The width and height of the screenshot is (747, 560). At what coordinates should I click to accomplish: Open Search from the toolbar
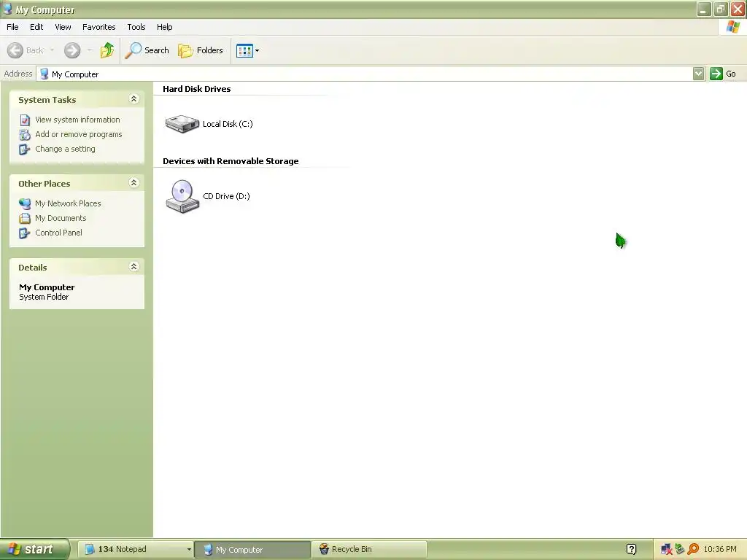pos(147,50)
